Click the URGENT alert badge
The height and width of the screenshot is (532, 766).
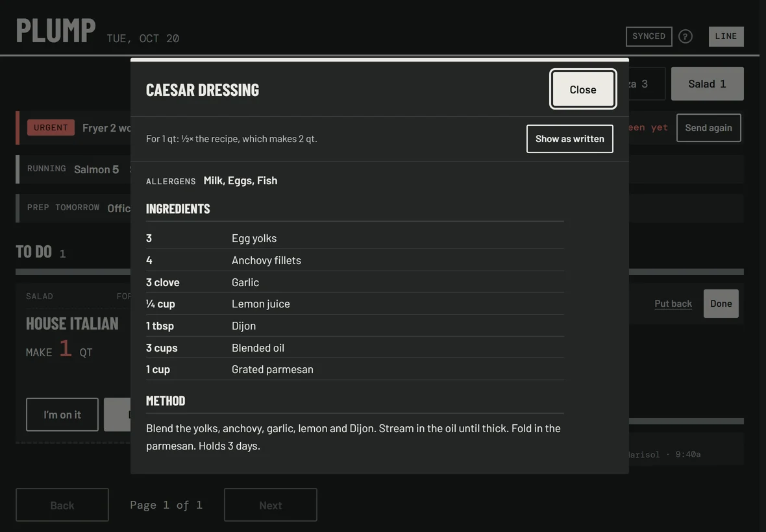(x=51, y=128)
